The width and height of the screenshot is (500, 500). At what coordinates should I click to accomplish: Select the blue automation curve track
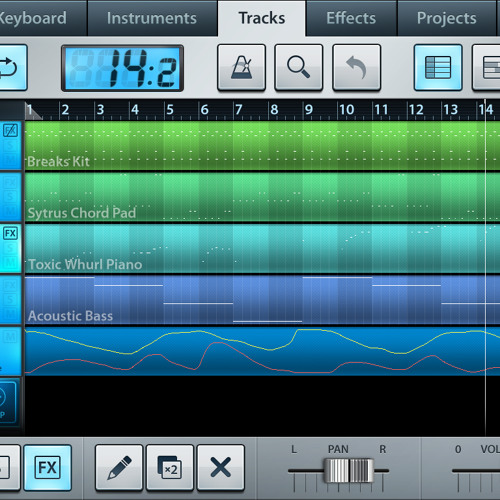[x=262, y=351]
